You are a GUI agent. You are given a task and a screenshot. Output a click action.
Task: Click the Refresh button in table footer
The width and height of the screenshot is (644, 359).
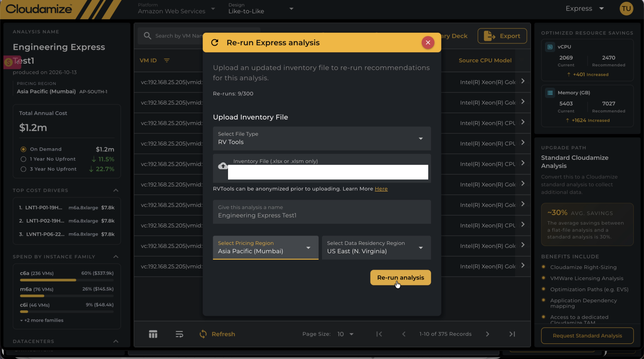tap(217, 334)
